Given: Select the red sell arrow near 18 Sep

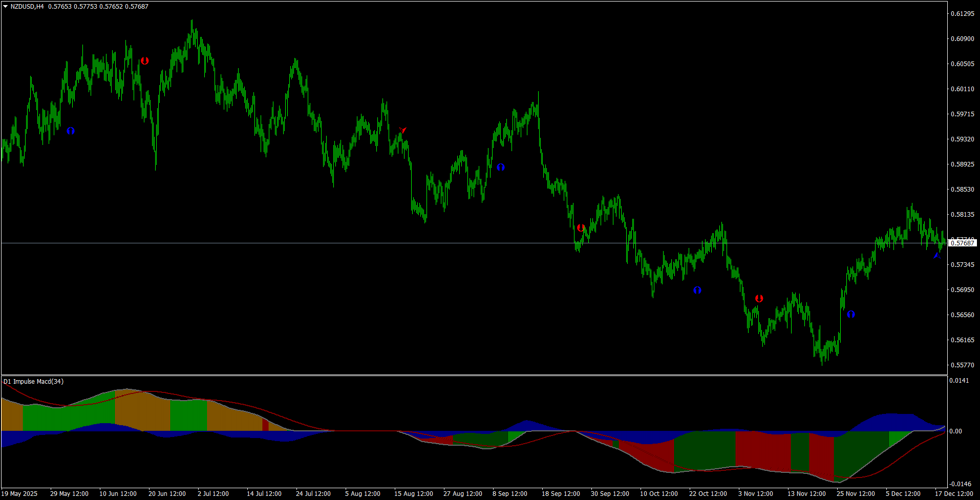Looking at the screenshot, I should 581,228.
